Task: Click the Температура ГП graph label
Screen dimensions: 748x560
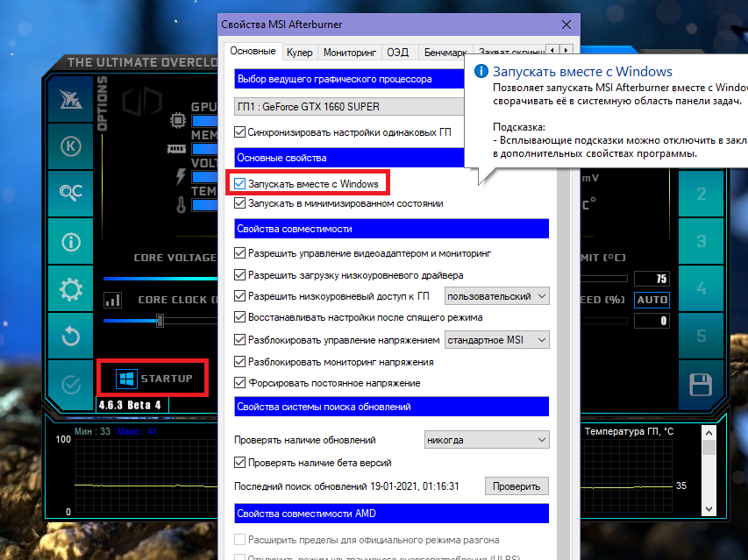Action: coord(629,431)
